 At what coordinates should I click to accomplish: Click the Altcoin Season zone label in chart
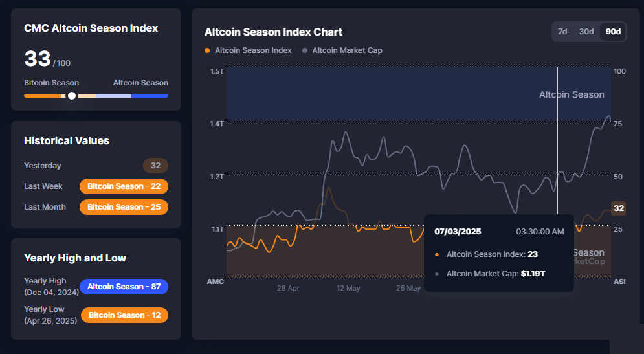point(572,94)
